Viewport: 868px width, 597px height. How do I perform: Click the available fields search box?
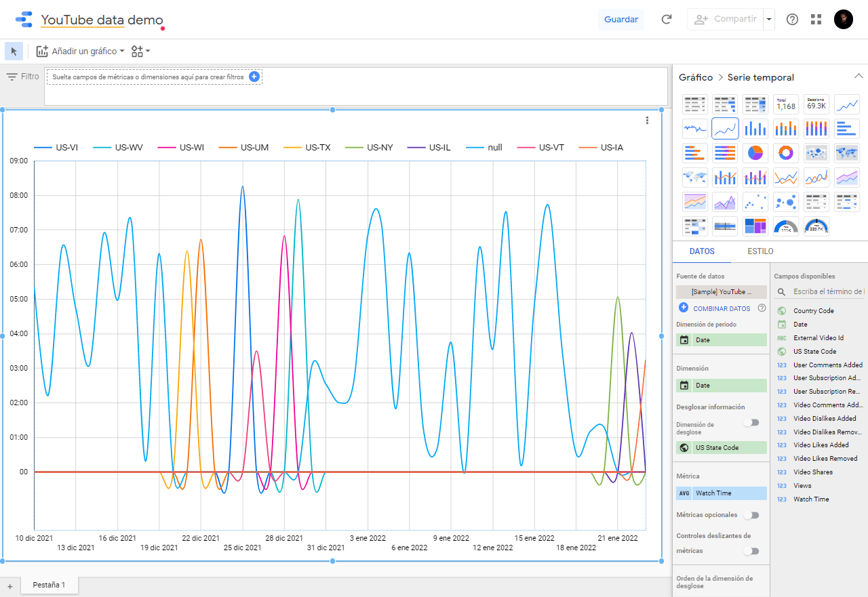[827, 291]
